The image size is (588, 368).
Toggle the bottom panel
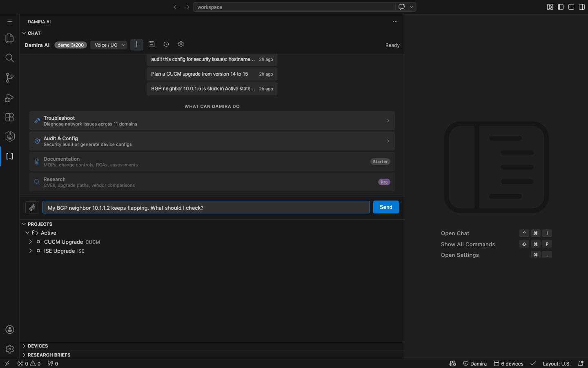(571, 7)
